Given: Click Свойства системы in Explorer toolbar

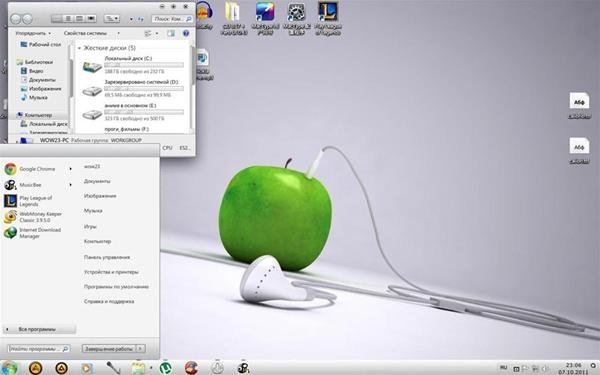Looking at the screenshot, I should point(85,34).
